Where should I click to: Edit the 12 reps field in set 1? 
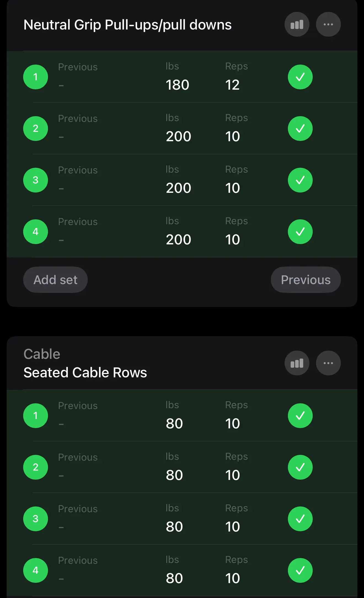point(232,85)
